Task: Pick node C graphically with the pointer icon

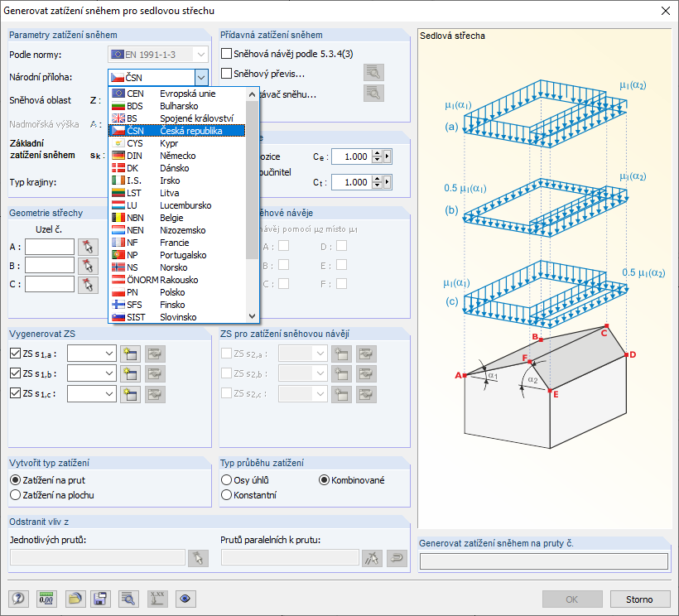Action: coord(88,285)
